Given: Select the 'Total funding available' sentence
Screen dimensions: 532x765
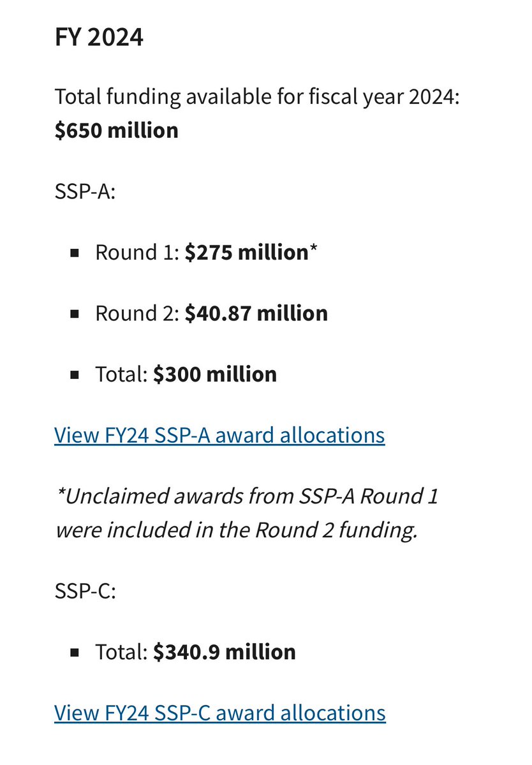Looking at the screenshot, I should tap(256, 98).
